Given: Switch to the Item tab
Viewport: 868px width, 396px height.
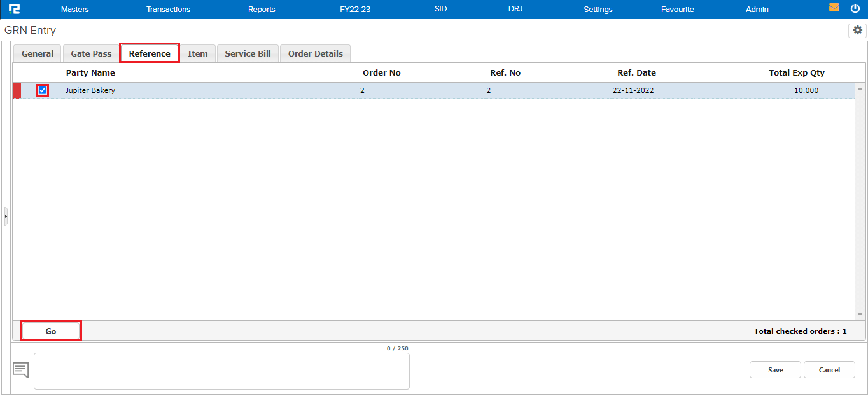Looking at the screenshot, I should (198, 53).
